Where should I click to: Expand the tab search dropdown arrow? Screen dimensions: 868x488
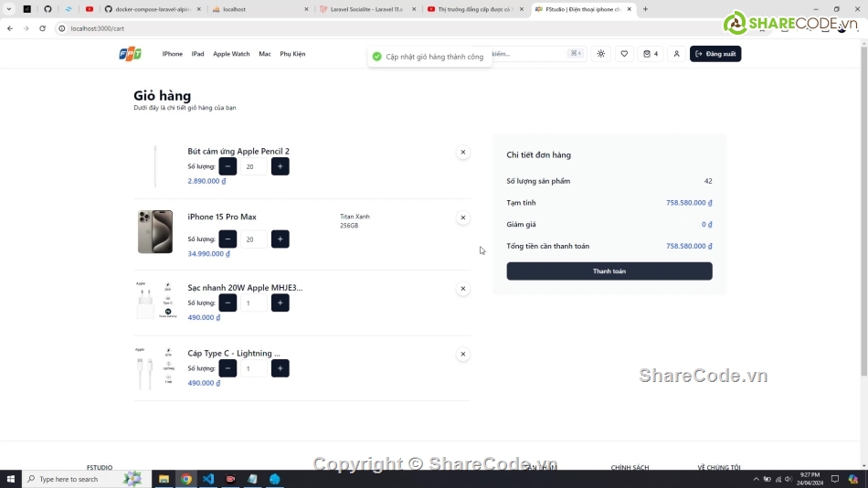click(x=9, y=9)
